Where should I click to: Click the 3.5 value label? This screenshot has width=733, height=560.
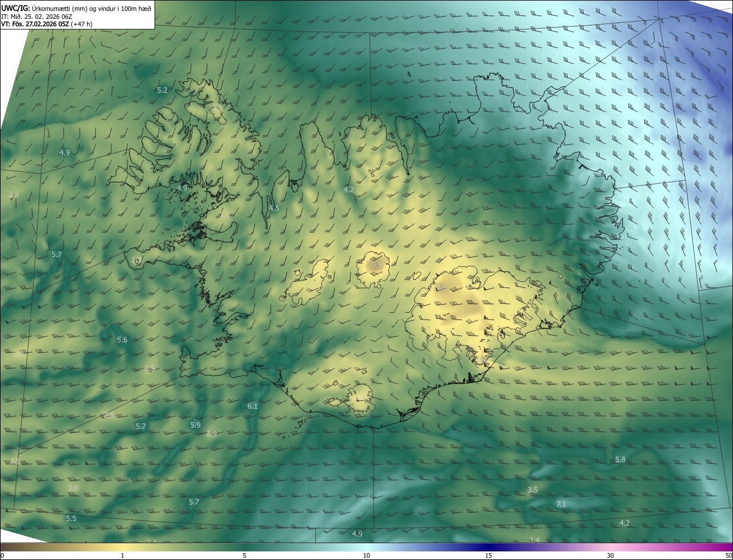coord(533,490)
